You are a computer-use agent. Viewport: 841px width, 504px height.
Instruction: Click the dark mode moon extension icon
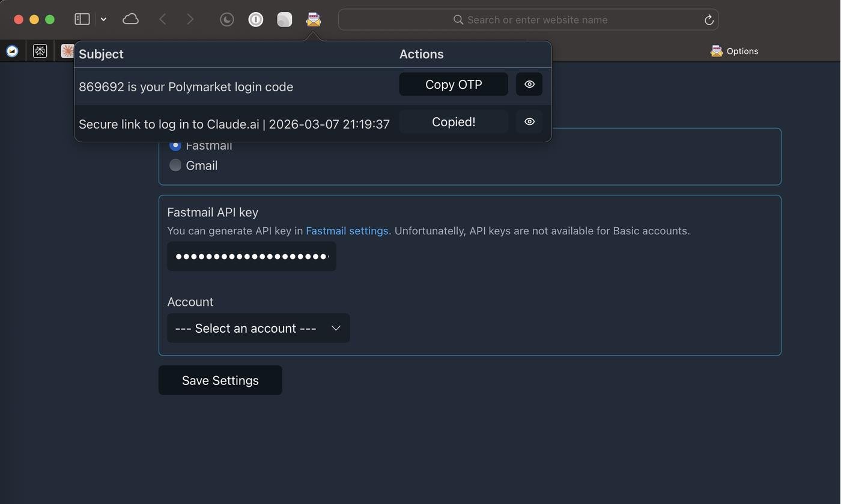pyautogui.click(x=226, y=20)
